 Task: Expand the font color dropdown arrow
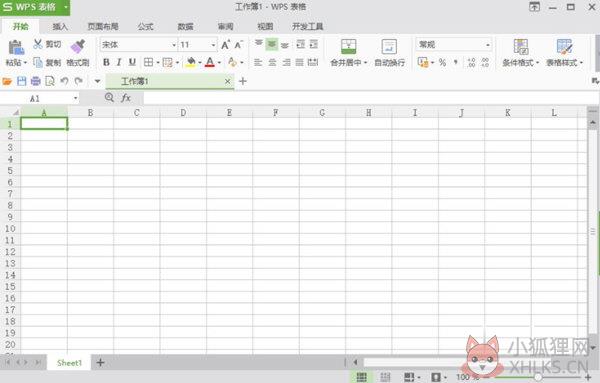pos(219,62)
